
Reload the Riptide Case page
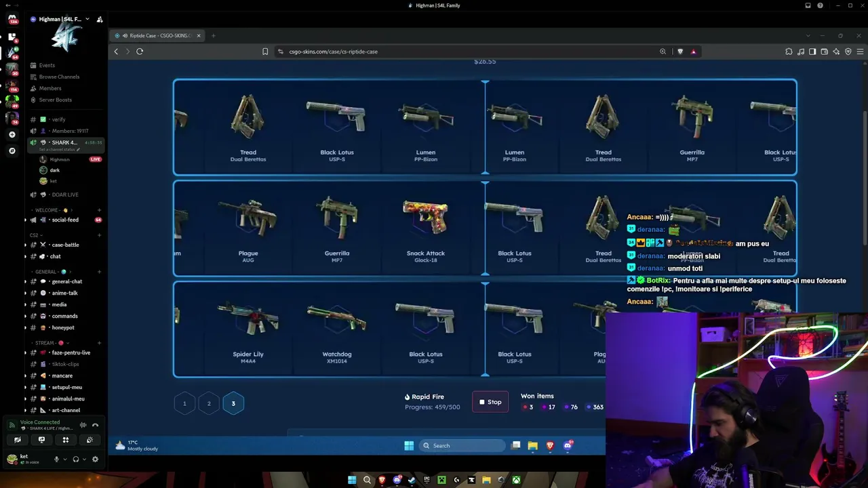tap(140, 52)
